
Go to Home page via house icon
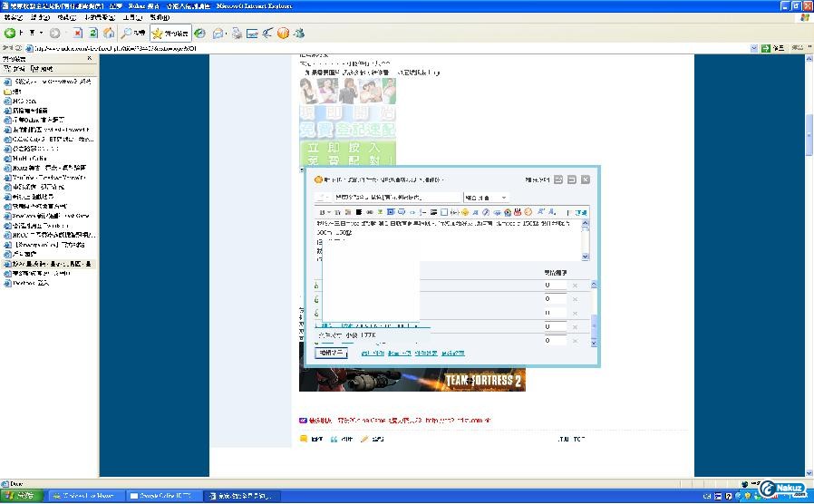pos(109,33)
